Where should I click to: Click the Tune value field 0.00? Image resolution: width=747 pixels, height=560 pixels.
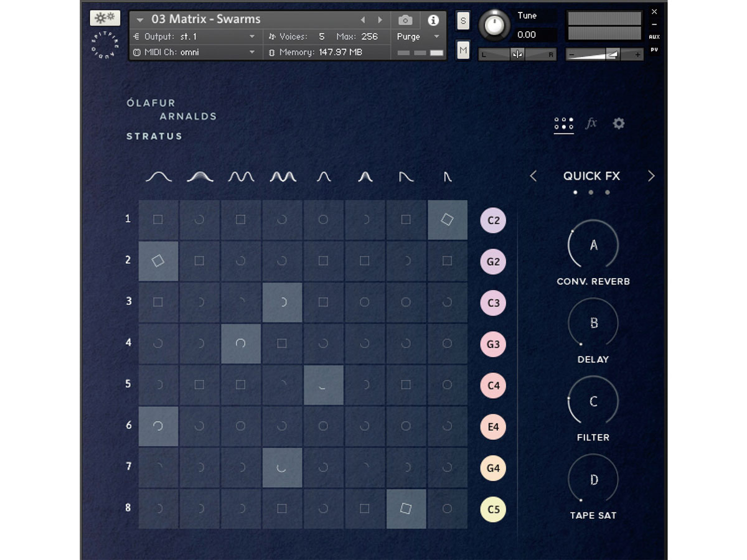pyautogui.click(x=535, y=35)
